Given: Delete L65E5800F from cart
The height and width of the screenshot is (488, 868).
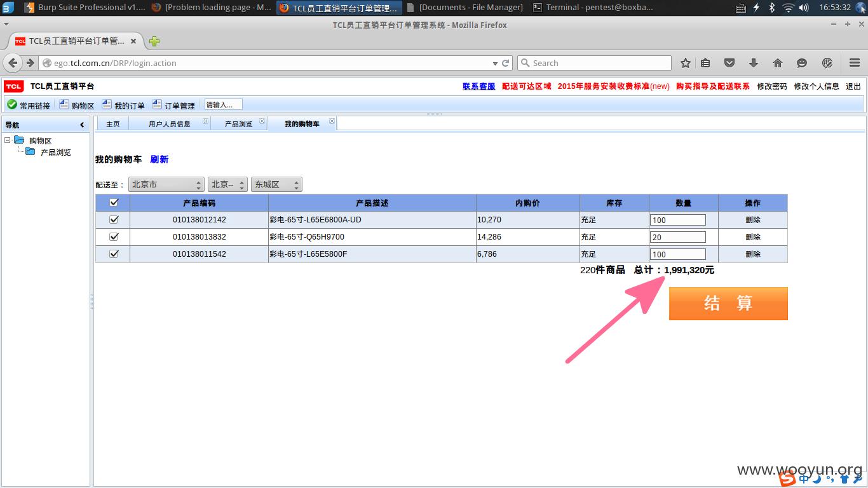Looking at the screenshot, I should (x=753, y=254).
